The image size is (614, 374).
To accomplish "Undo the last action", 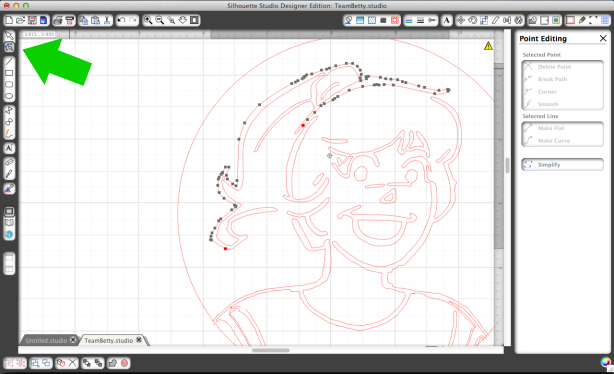I will [121, 20].
